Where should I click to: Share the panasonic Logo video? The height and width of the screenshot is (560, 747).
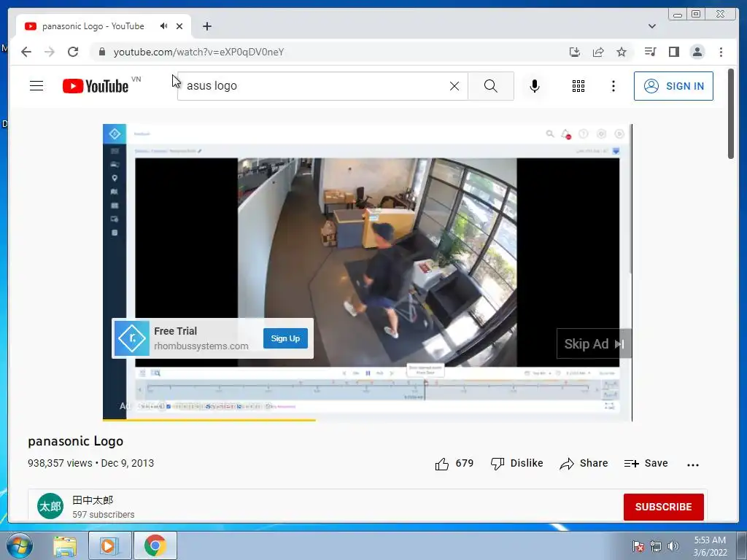click(584, 463)
